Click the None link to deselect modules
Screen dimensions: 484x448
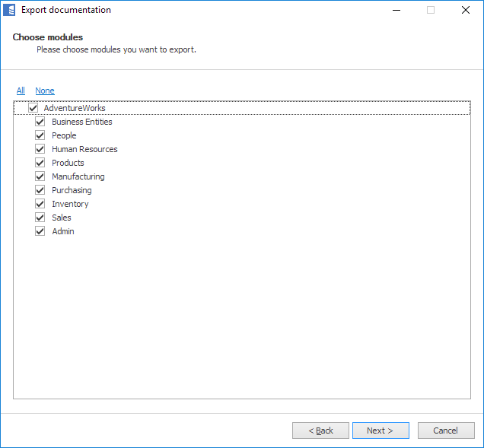(45, 91)
